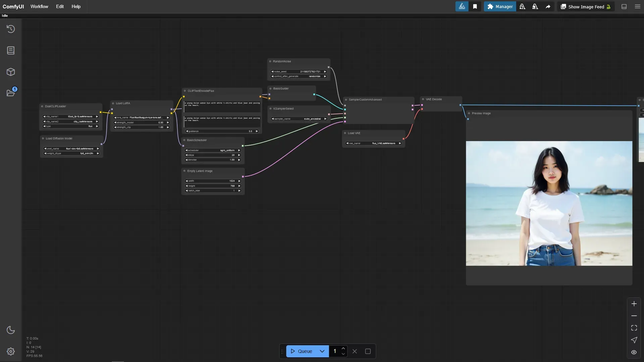Click the share arrow icon
This screenshot has height=362, width=644.
548,7
